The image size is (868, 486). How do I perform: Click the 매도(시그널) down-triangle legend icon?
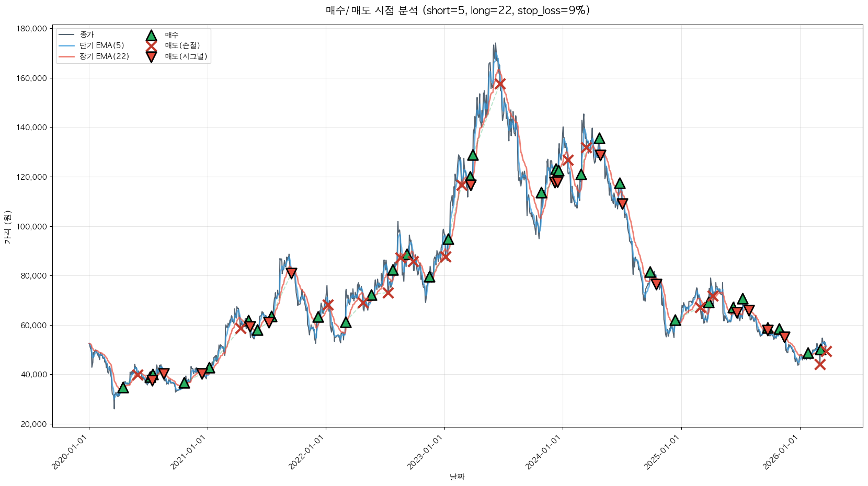(151, 57)
